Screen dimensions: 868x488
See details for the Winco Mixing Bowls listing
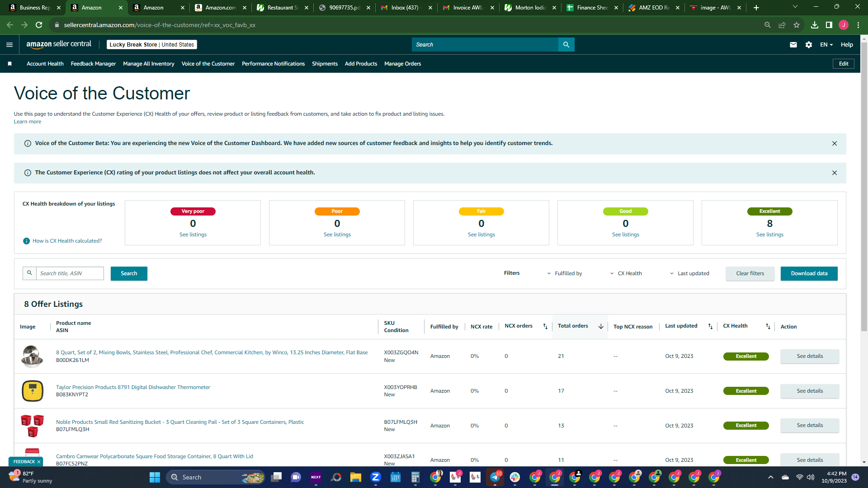(810, 356)
